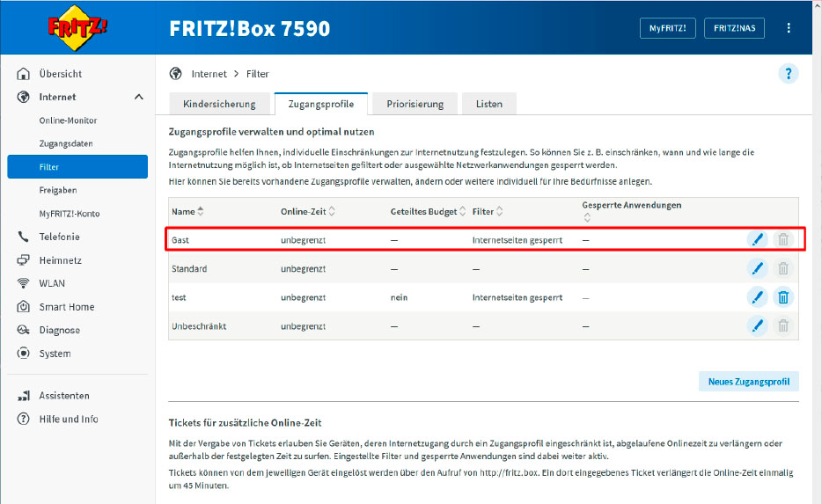This screenshot has height=504, width=822.
Task: Edit the test profile with pencil icon
Action: tap(757, 297)
